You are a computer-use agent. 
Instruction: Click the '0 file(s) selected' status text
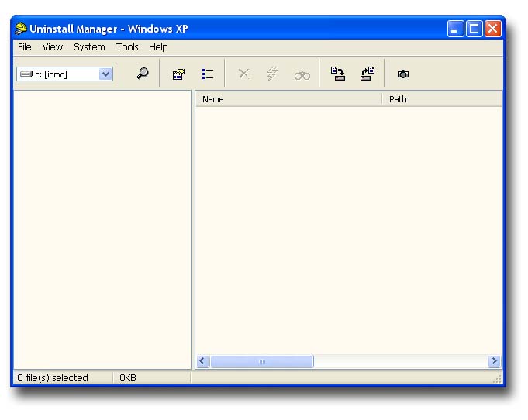point(53,378)
